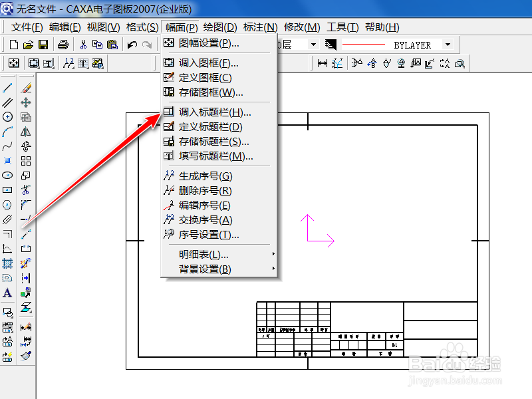Select the Circle tool
Viewport: 532px width, 399px height.
click(8, 116)
